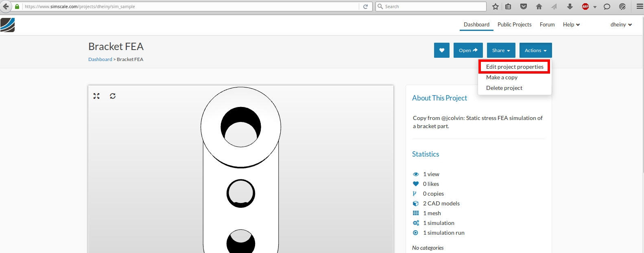This screenshot has width=644, height=253.
Task: Open the browser hamburger menu
Action: click(x=640, y=7)
